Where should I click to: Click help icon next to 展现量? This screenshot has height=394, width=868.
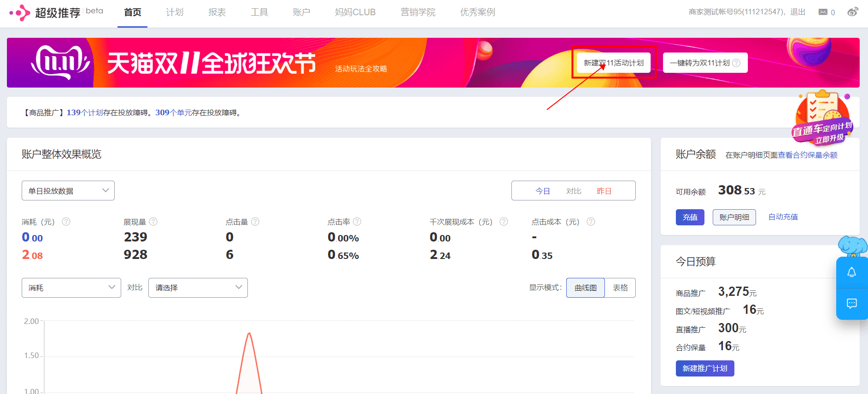tap(153, 222)
